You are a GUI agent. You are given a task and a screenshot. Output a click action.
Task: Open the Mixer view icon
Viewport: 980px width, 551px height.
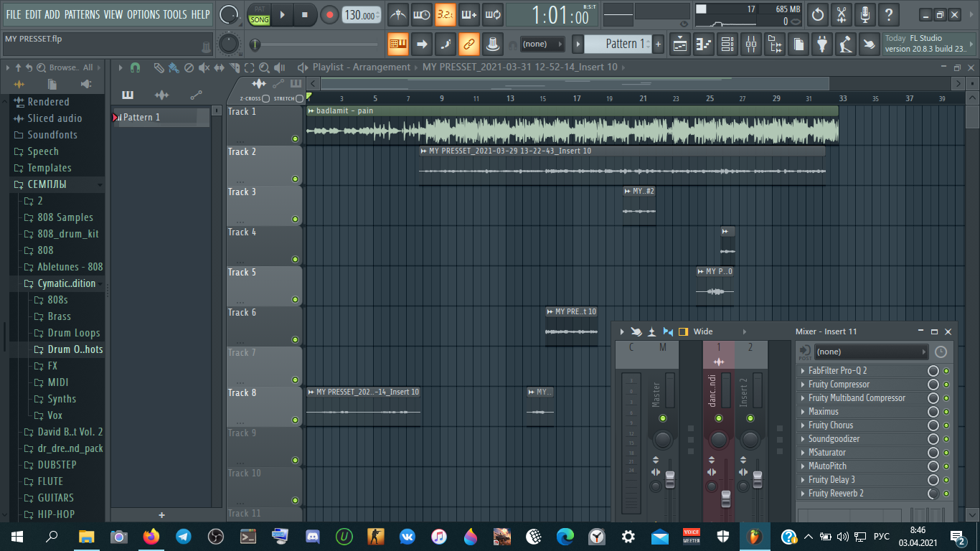751,44
